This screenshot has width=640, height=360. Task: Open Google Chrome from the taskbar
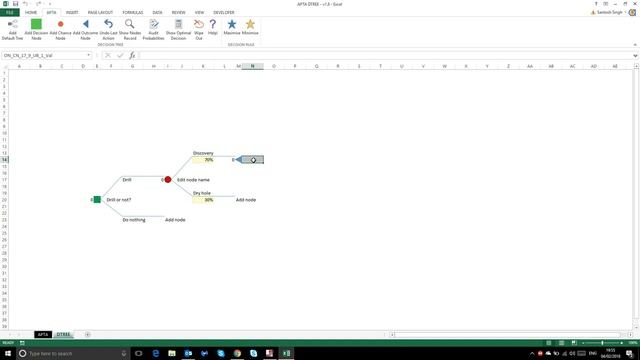[237, 353]
